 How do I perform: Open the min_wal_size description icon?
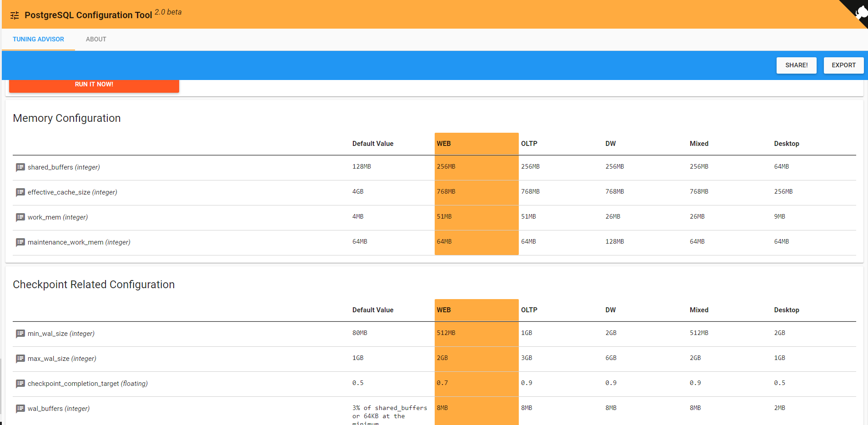pyautogui.click(x=20, y=334)
